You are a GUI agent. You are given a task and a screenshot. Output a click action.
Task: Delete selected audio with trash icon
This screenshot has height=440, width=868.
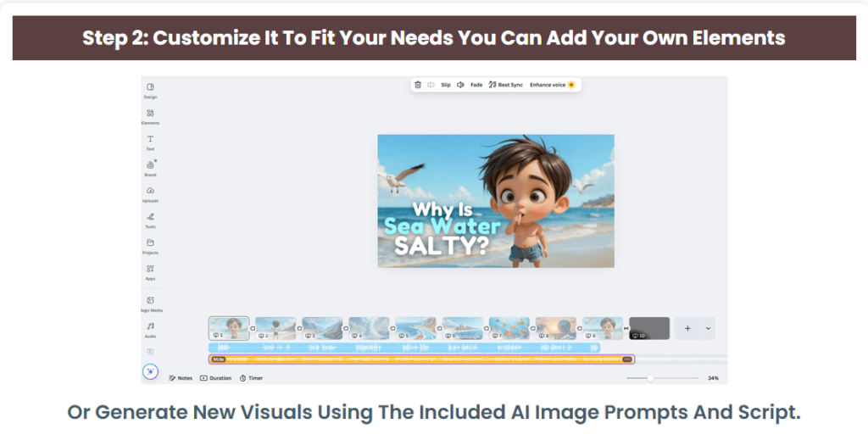[x=418, y=85]
